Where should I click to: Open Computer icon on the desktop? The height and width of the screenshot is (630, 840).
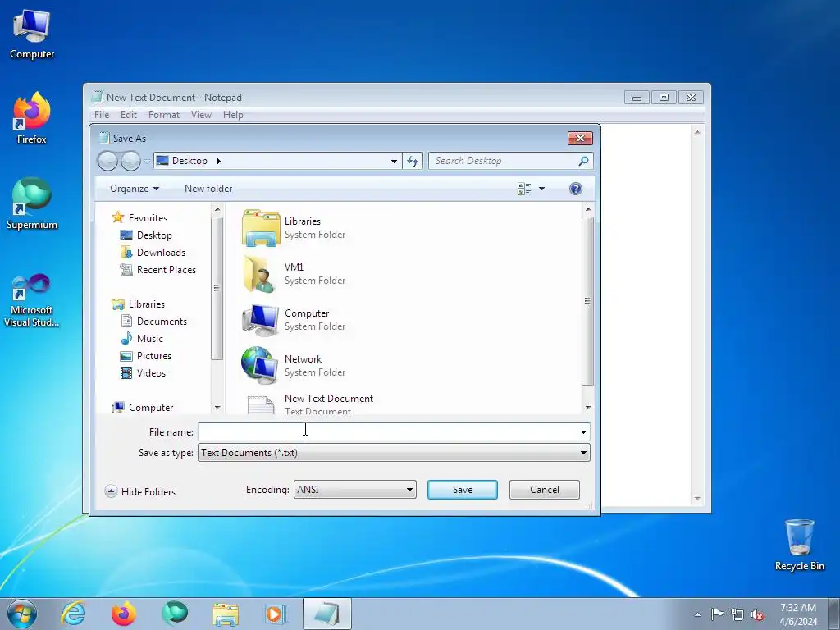[x=32, y=34]
